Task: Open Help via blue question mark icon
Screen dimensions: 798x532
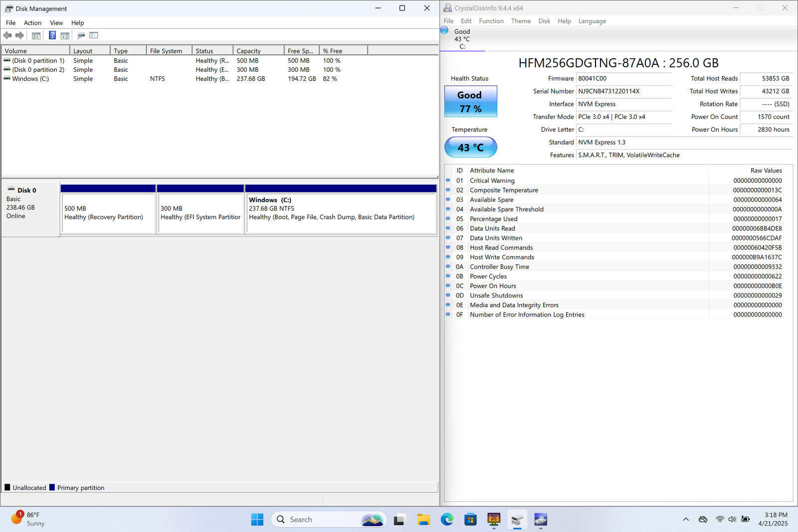Action: pyautogui.click(x=52, y=35)
